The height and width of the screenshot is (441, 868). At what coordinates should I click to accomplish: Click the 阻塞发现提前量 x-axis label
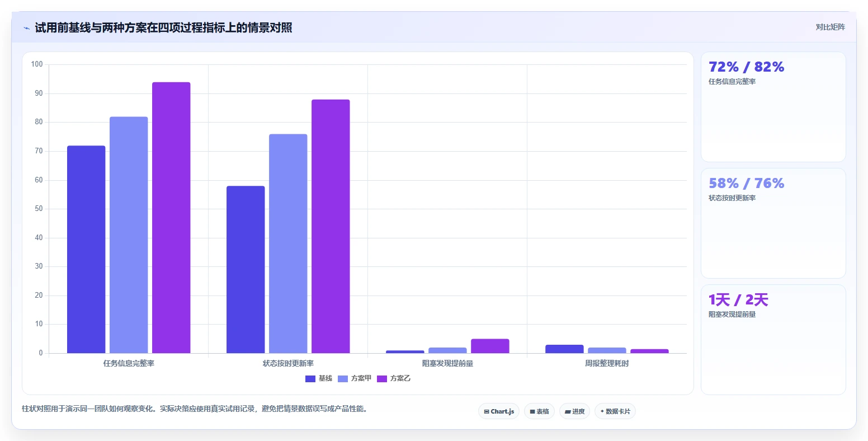click(447, 364)
